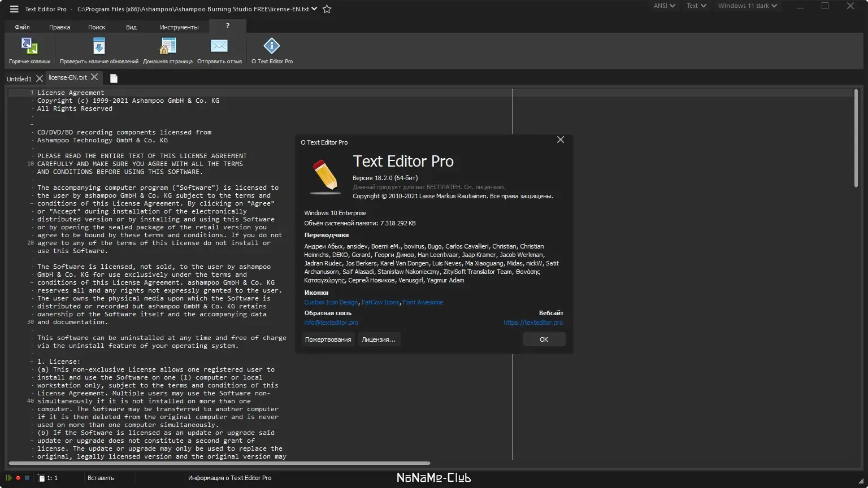Open the home page (Домашняя страница)
Viewport: 868px width, 488px height.
tap(168, 51)
